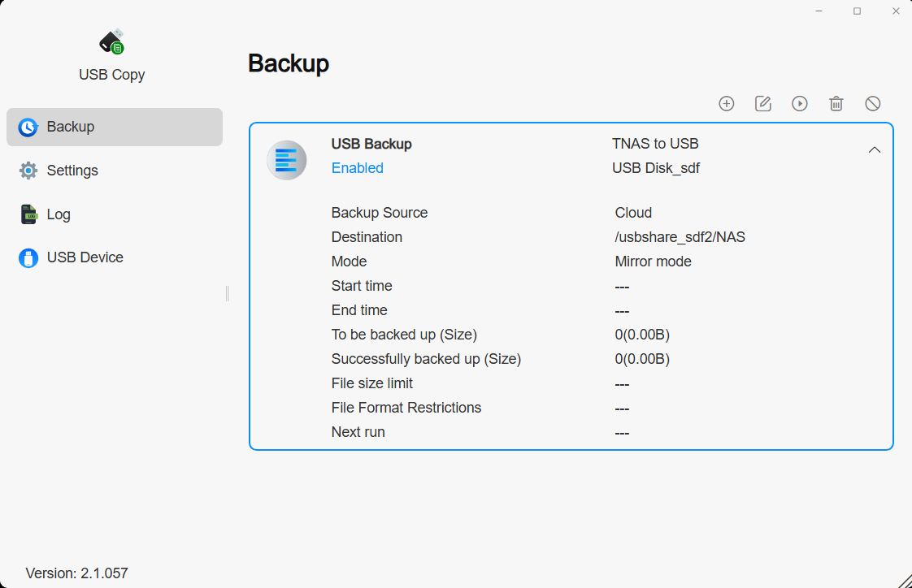Click the window resize grip corner

coord(904,580)
